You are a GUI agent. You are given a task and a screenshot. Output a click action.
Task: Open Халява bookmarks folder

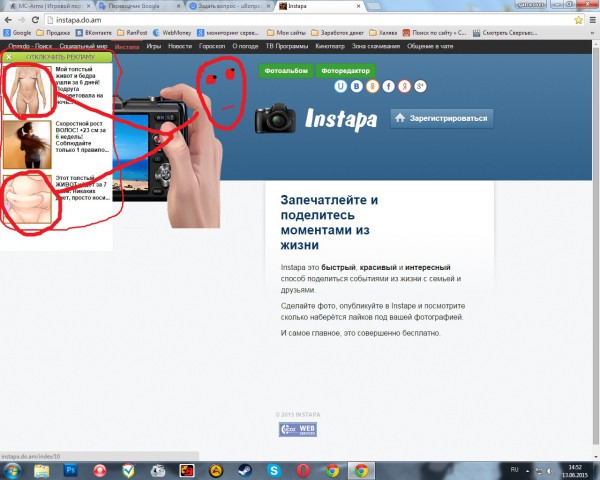click(383, 33)
